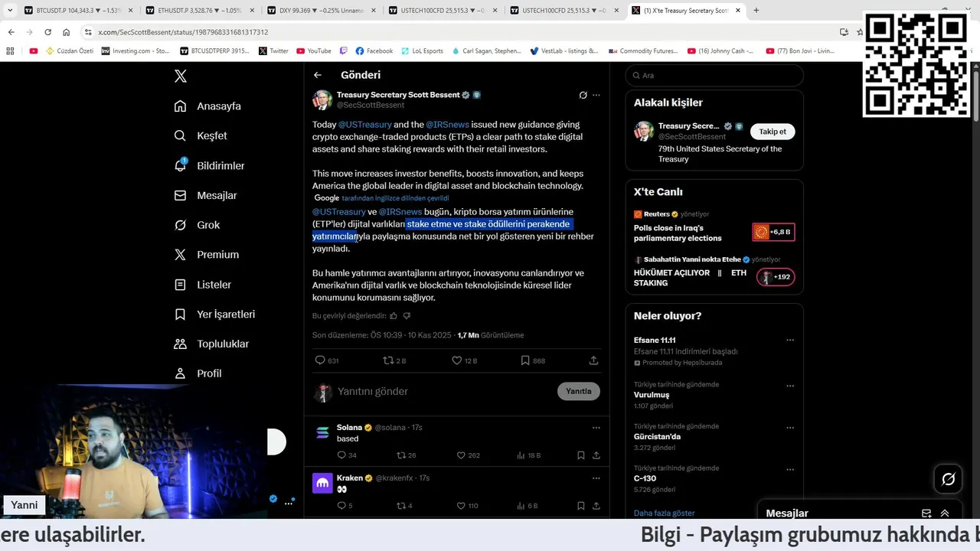Image resolution: width=980 pixels, height=551 pixels.
Task: Click the X logo in sidebar
Action: [180, 76]
